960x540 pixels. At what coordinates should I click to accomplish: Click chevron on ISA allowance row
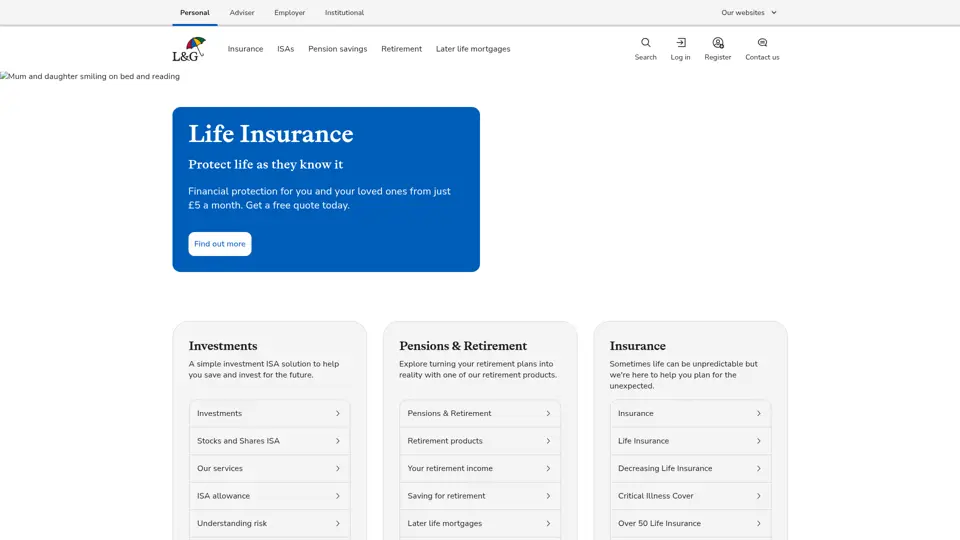tap(337, 496)
